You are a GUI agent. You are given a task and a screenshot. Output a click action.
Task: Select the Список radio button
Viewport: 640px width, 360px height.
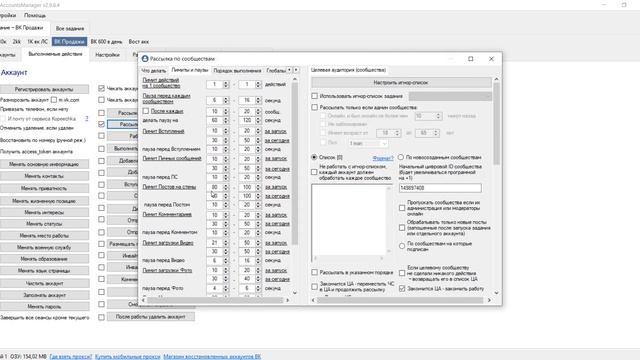click(314, 157)
